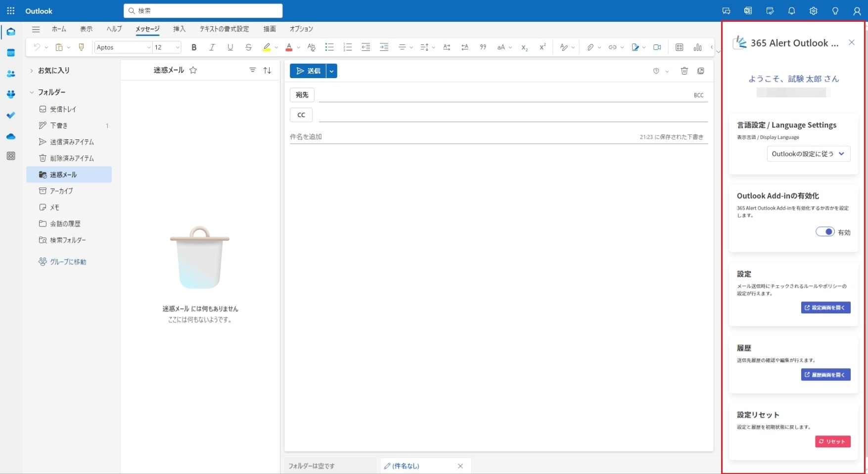Click the Bold formatting icon

[194, 47]
